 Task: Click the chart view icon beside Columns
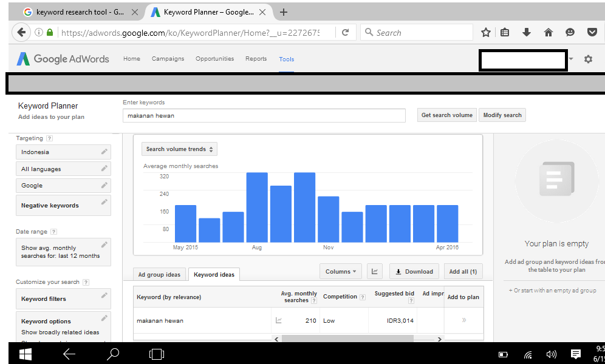[374, 272]
